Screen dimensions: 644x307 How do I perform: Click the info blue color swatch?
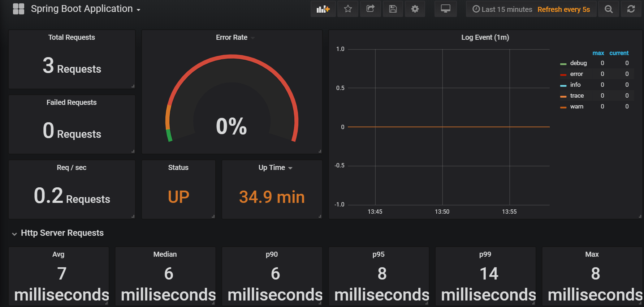pos(563,86)
